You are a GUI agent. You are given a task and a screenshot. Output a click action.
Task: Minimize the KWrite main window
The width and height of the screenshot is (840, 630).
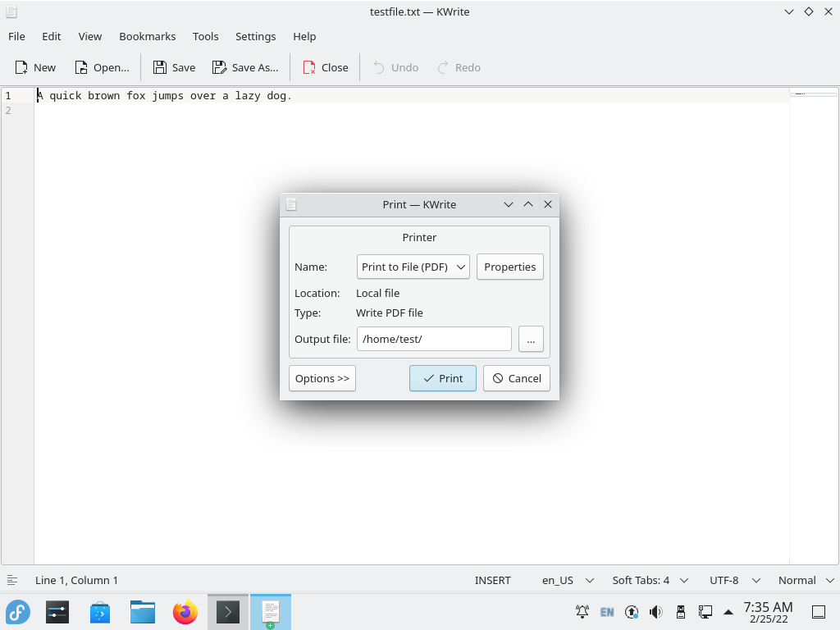click(x=789, y=11)
